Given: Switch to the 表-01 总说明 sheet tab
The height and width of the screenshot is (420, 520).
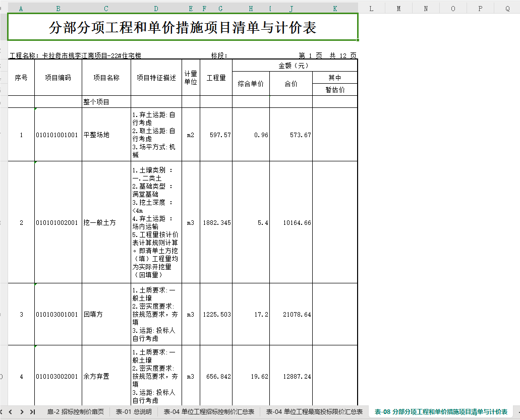Looking at the screenshot, I should [134, 412].
